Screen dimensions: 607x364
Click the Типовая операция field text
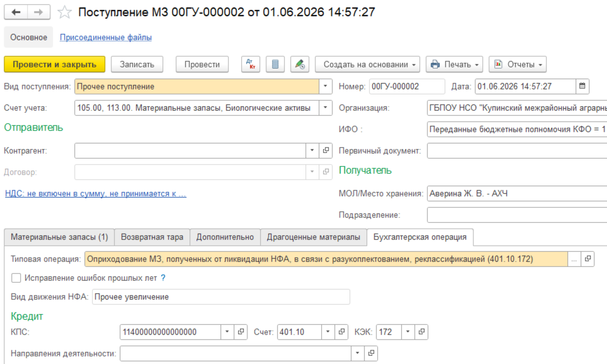pyautogui.click(x=326, y=259)
